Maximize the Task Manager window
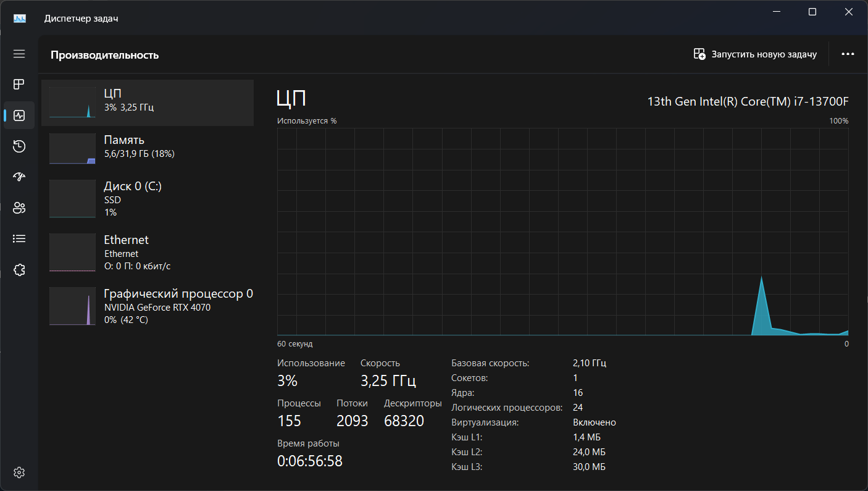The width and height of the screenshot is (868, 491). pyautogui.click(x=812, y=12)
